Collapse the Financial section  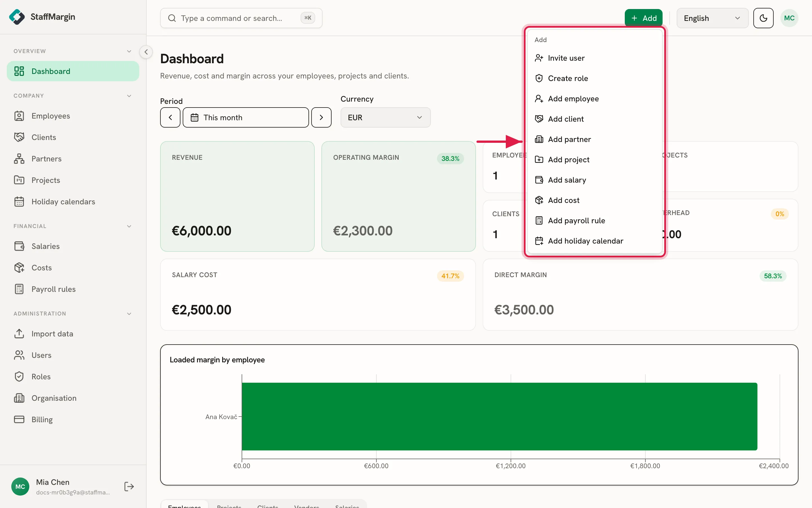129,226
